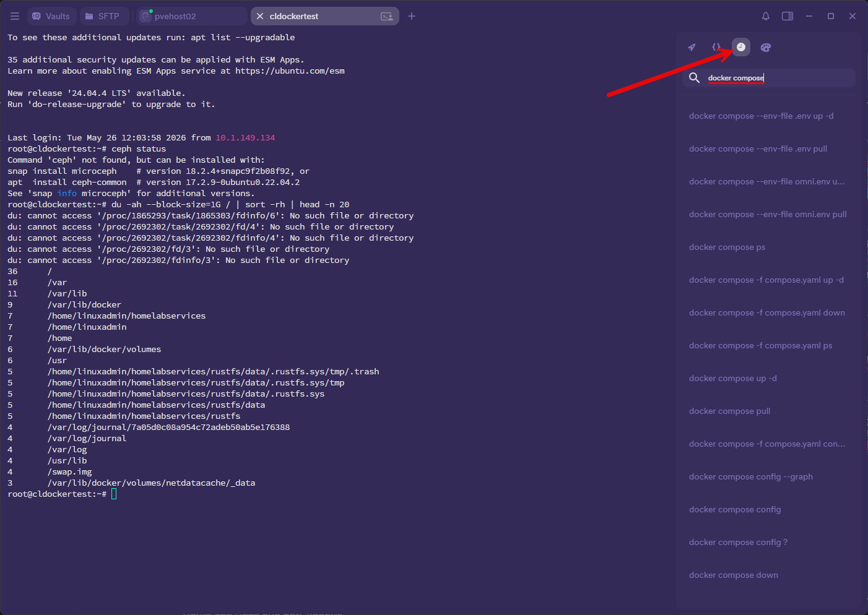Pick the 'docker compose config ?' history entry
This screenshot has width=868, height=615.
tap(769, 542)
